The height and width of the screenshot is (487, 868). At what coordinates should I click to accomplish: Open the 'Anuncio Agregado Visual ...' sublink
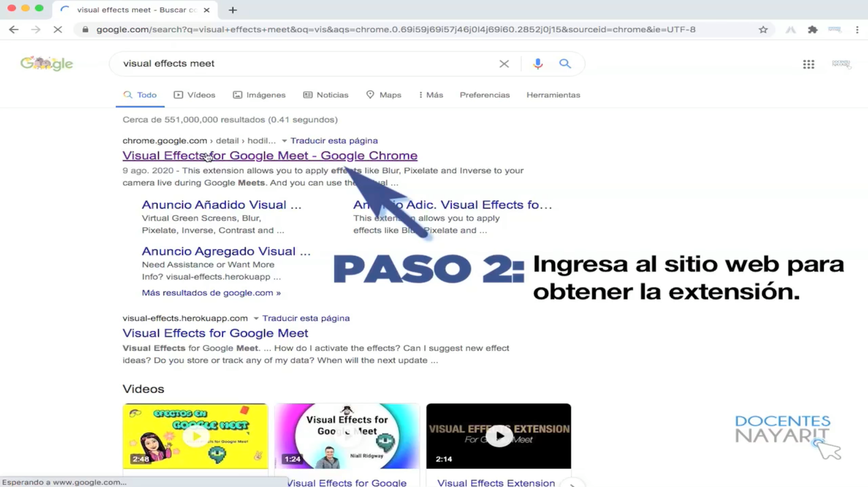click(226, 251)
